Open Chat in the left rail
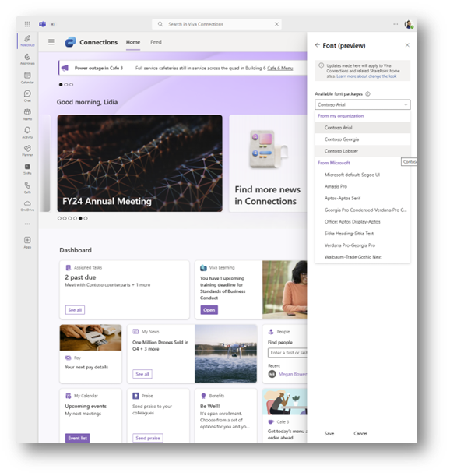This screenshot has width=450, height=476. pos(27,96)
